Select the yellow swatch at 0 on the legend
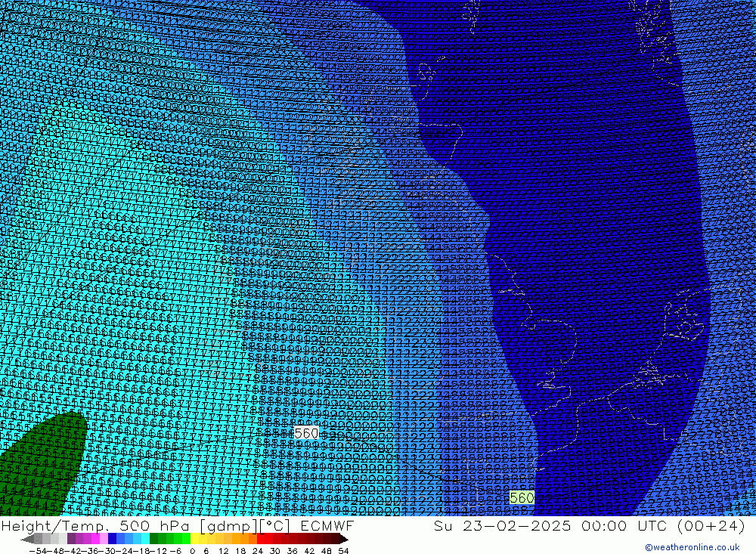 (x=195, y=539)
